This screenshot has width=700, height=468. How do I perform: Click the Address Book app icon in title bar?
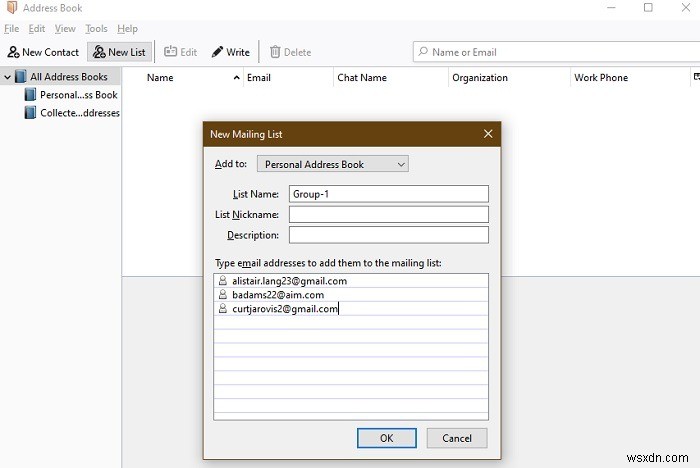[12, 8]
